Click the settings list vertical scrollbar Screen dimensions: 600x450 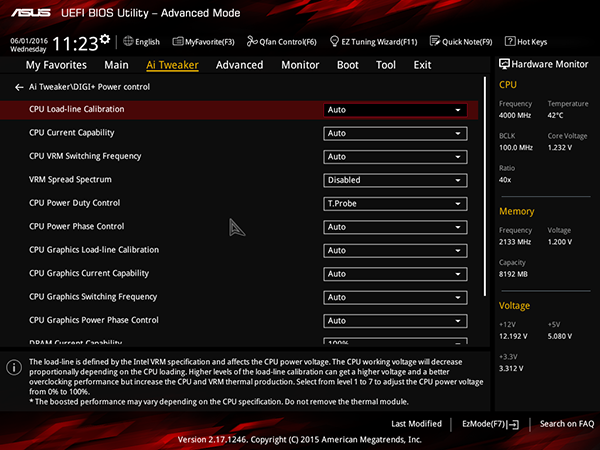click(x=485, y=186)
